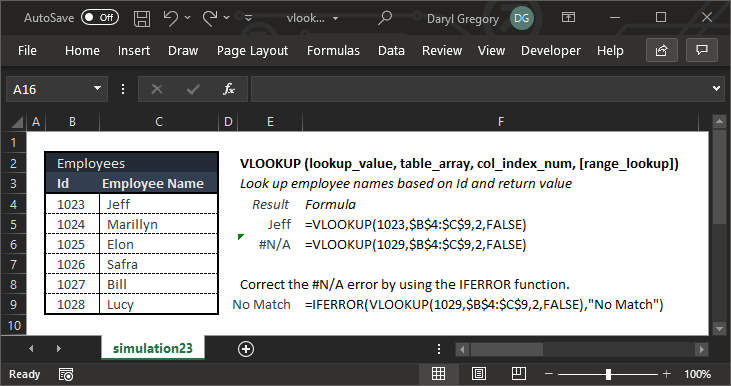
Task: Click the horizontal scrollbar thumb
Action: [x=506, y=349]
